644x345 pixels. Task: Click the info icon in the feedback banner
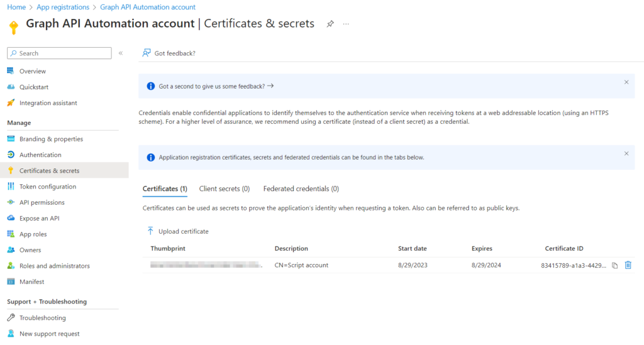151,86
